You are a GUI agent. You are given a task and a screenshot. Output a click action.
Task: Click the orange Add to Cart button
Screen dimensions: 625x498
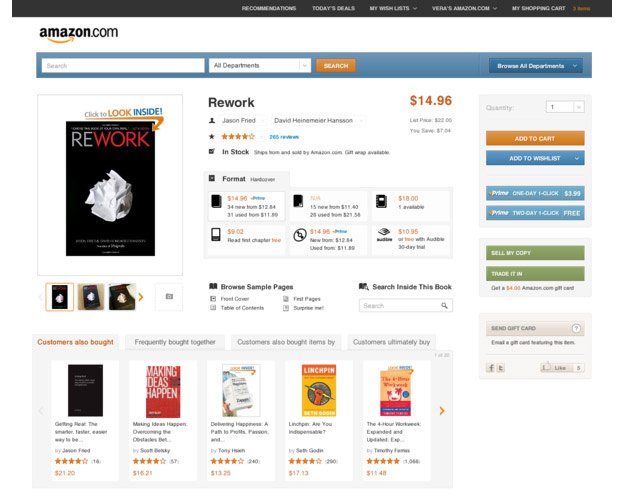(535, 138)
